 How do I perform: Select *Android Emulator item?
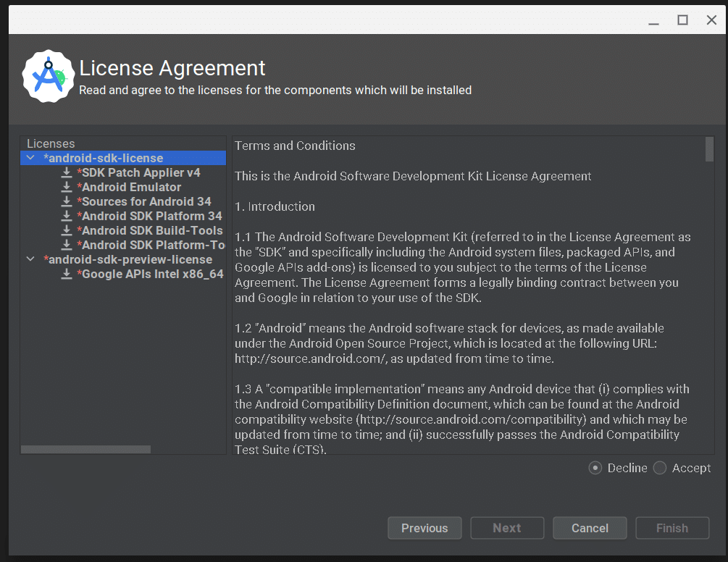129,187
